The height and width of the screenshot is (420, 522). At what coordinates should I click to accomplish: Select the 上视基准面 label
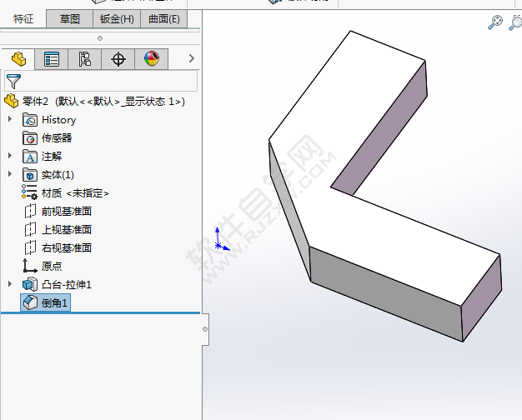click(67, 230)
